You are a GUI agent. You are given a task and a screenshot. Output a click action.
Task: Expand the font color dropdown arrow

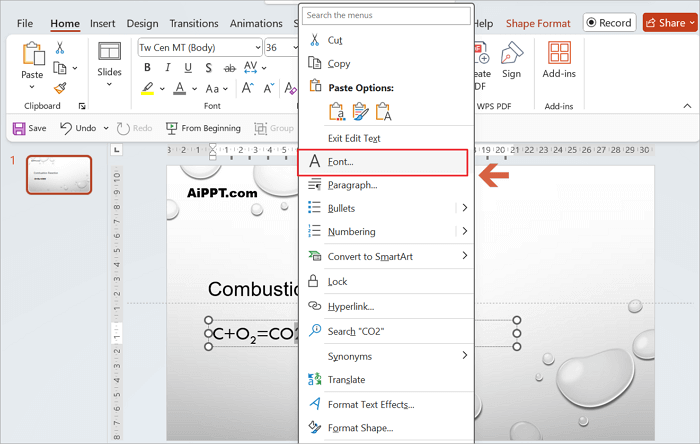coord(194,88)
